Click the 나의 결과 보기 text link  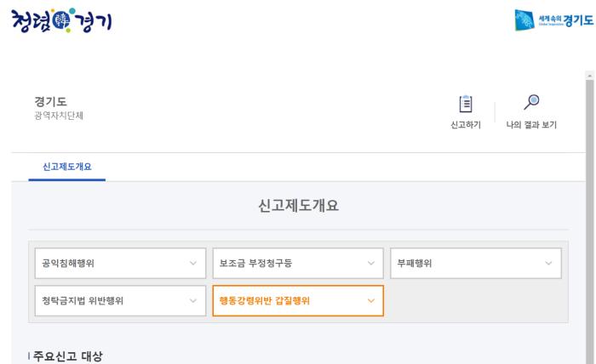click(x=531, y=125)
